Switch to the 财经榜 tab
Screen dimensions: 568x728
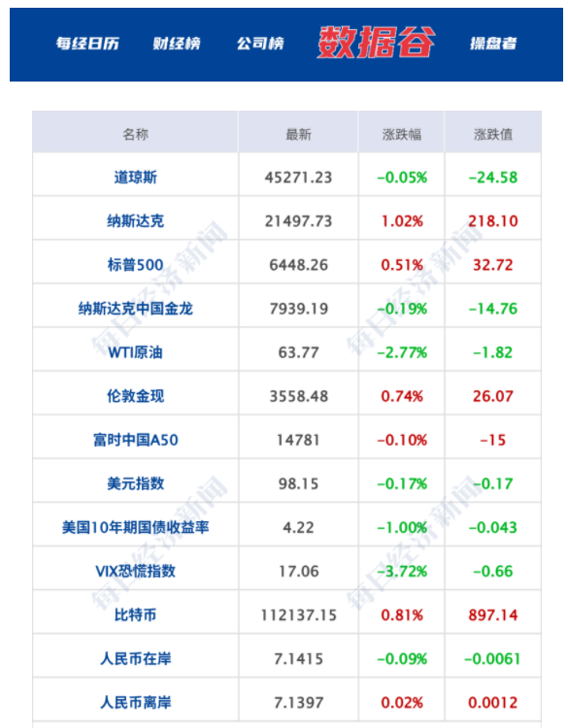(x=177, y=44)
